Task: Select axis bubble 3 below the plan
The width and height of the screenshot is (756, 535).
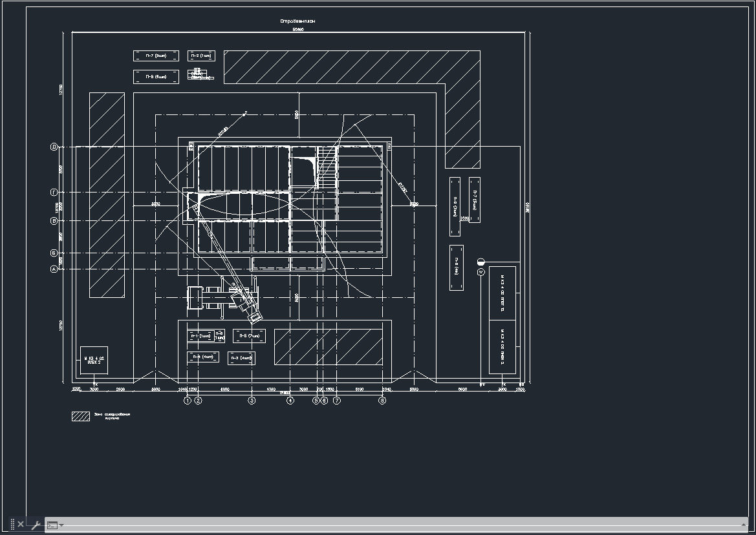Action: tap(252, 401)
